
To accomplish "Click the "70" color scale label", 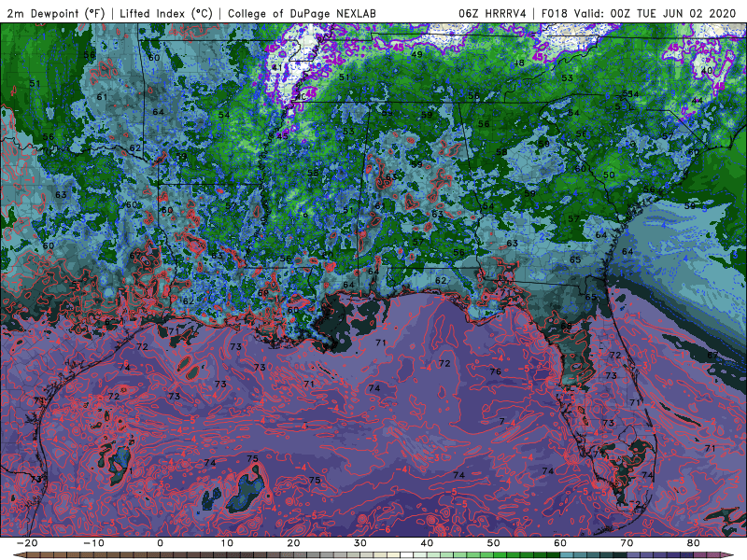I will 627,543.
